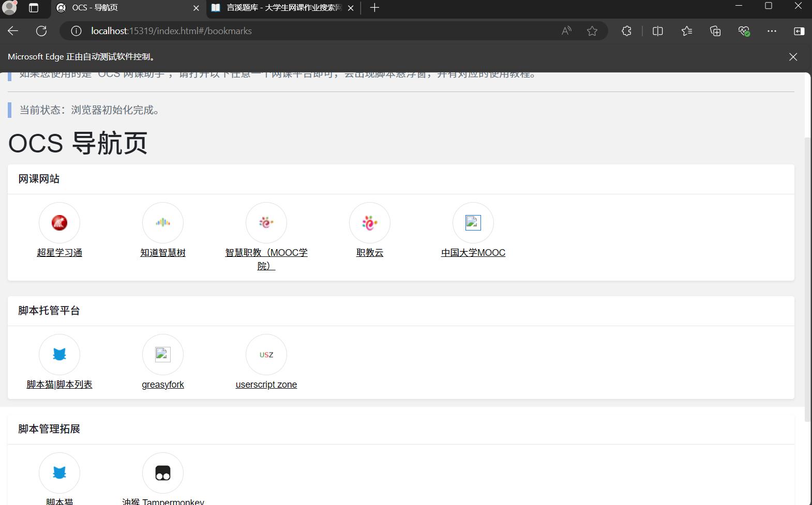The width and height of the screenshot is (812, 505).
Task: Switch to the OCS - 导航页 tab
Action: click(x=128, y=8)
